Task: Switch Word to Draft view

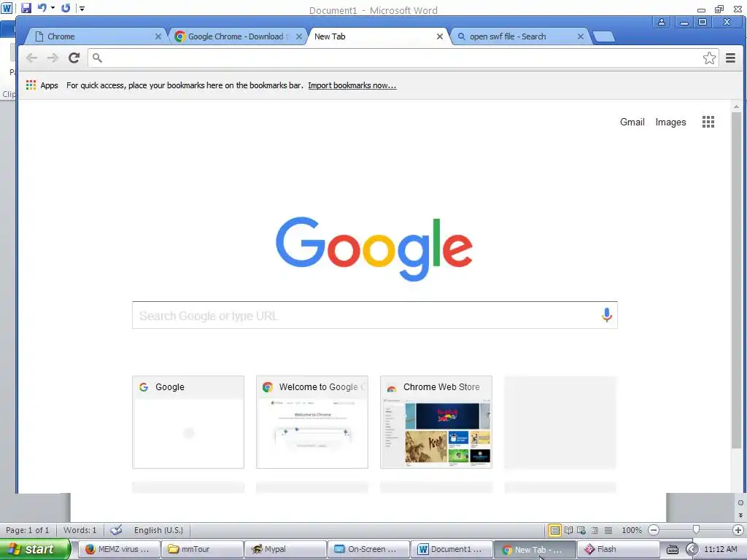Action: (x=608, y=530)
